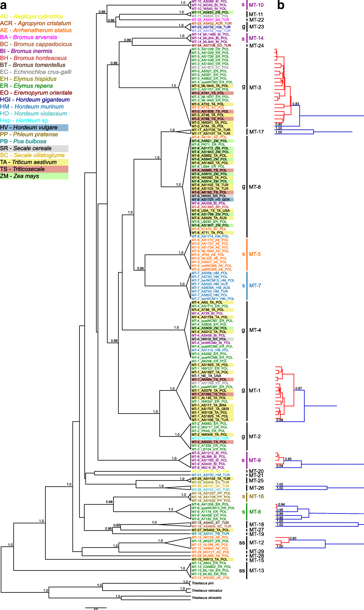Click tree leaf 'MT-24_AS1108_EO_TUR'
Viewport: 364px width, 610px height.
tap(212, 45)
